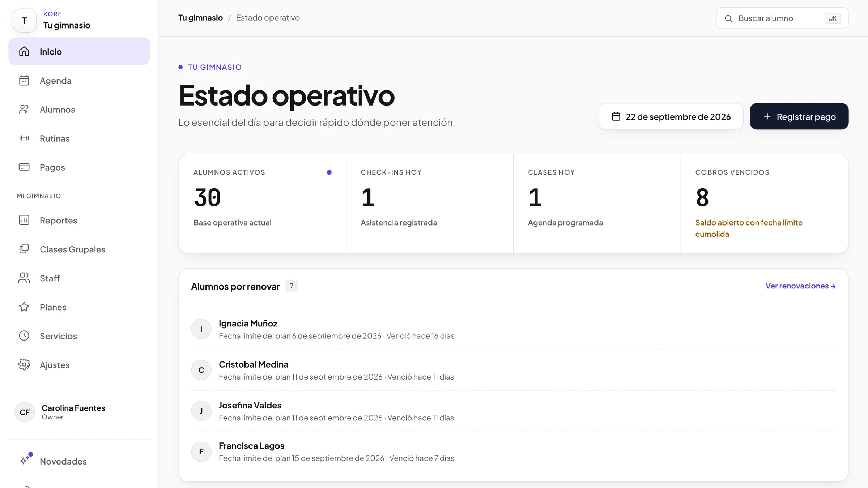Click the search magnifier icon
868x488 pixels.
tap(728, 18)
